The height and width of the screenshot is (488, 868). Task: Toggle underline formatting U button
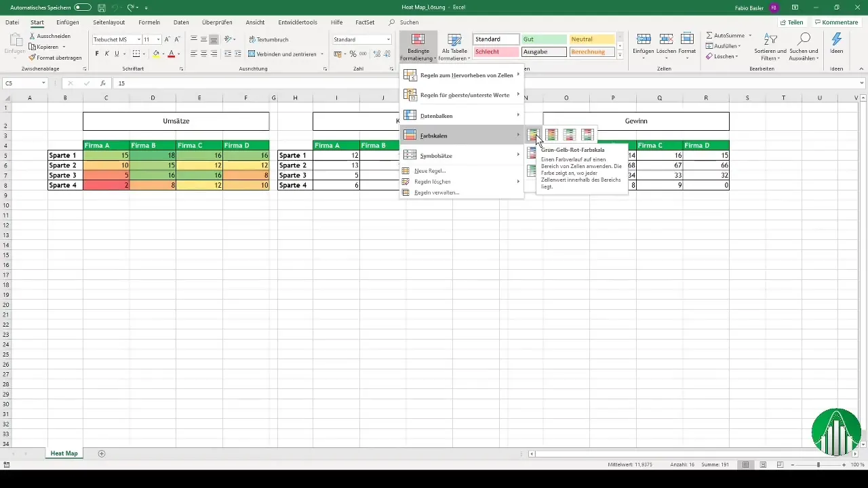[116, 54]
